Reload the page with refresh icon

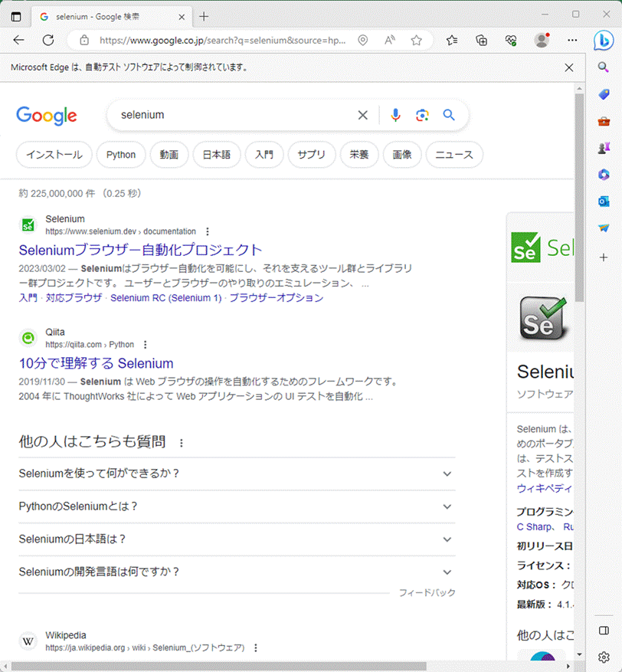[48, 41]
